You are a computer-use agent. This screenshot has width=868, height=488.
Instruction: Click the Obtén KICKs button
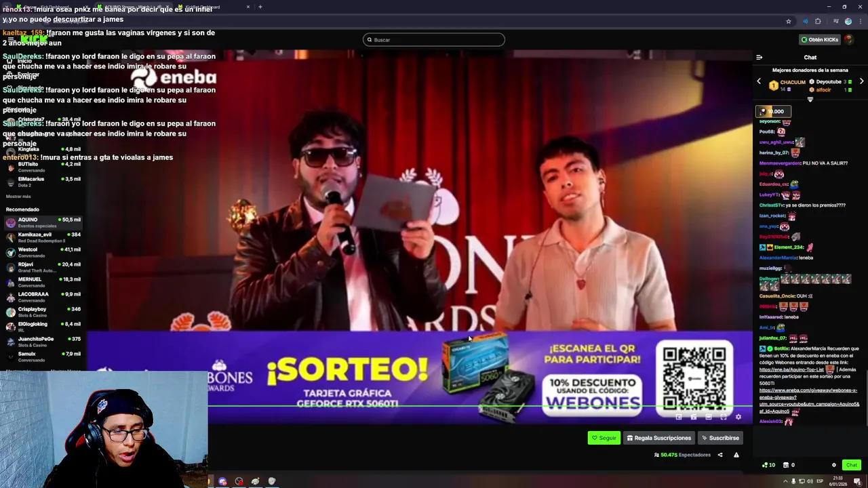coord(820,39)
